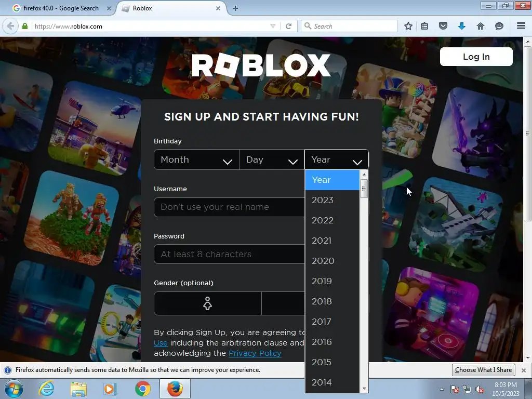Click the Action Center flag tray icon
The height and width of the screenshot is (399, 532).
pos(454,389)
